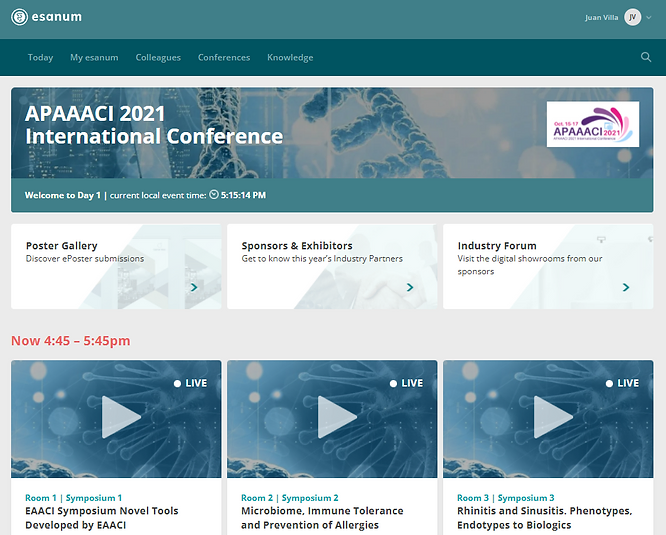The height and width of the screenshot is (535, 666).
Task: Open the Conferences menu item
Action: (x=224, y=57)
